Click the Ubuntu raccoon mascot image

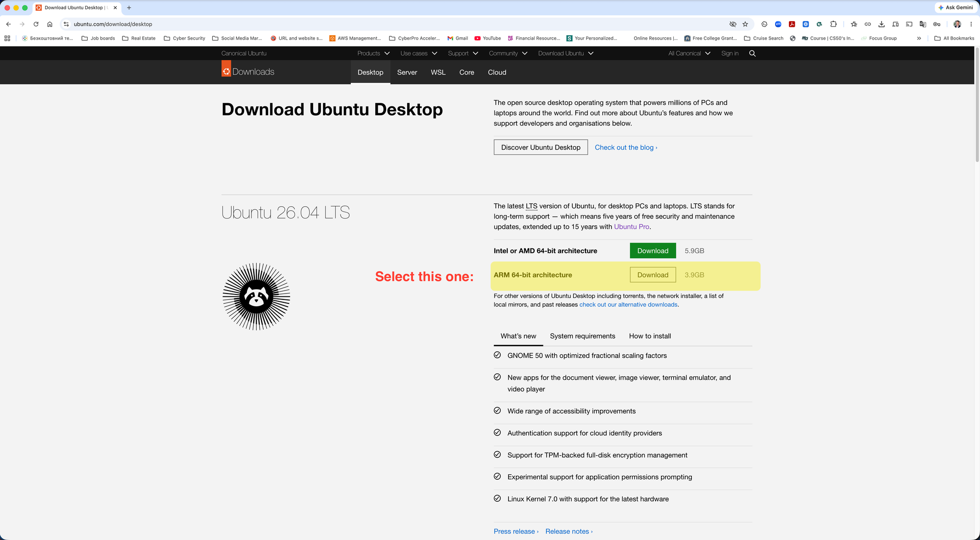point(256,296)
